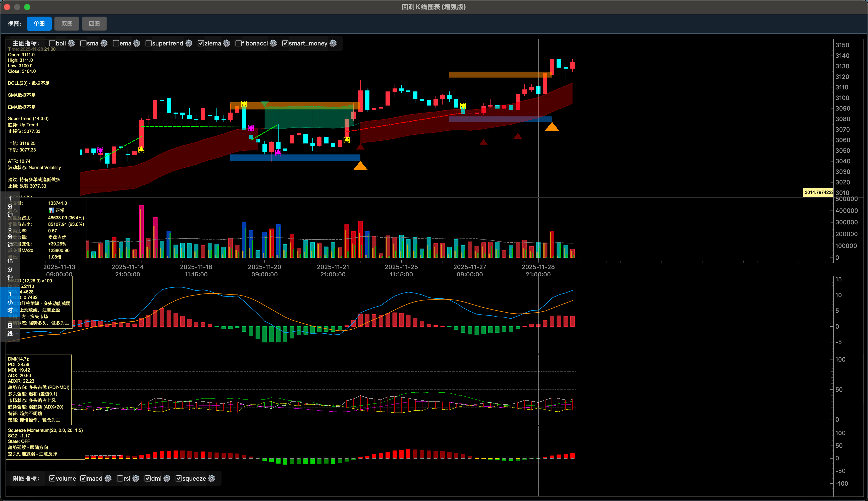Screen dimensions: 868x501
Task: Open zlema settings gear icon
Action: (227, 43)
